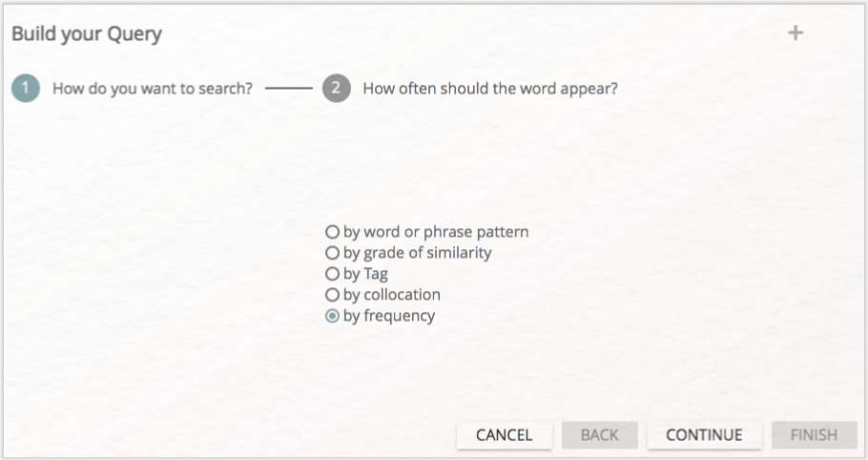Go to 'How do you want to search?' step
Viewport: 868px width, 460px height.
(153, 89)
